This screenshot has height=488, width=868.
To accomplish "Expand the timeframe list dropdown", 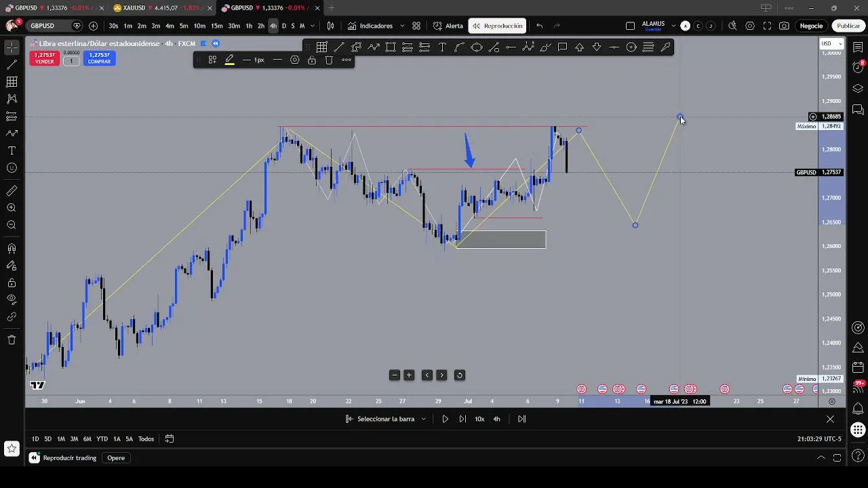I will (312, 26).
